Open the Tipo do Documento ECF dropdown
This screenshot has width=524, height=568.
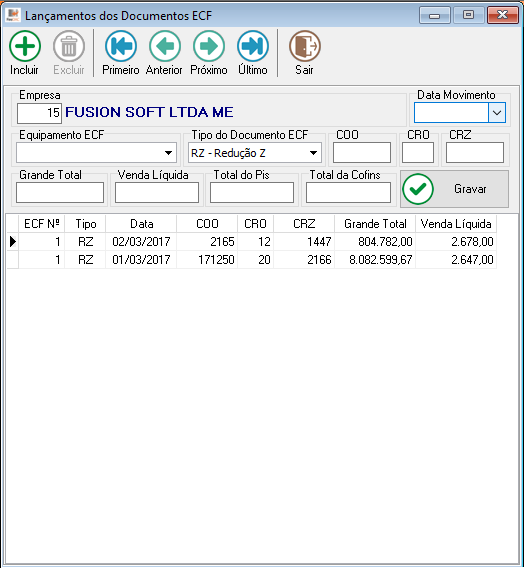pyautogui.click(x=314, y=153)
